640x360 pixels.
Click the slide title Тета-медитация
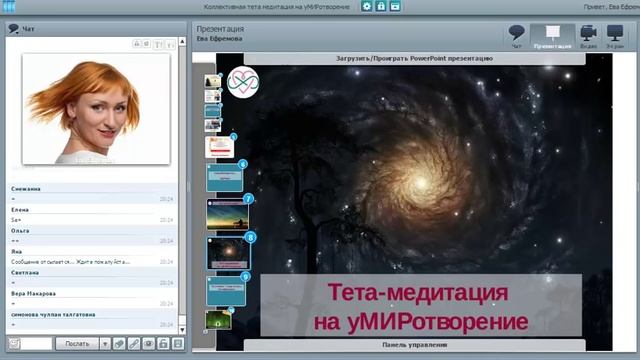pos(418,292)
